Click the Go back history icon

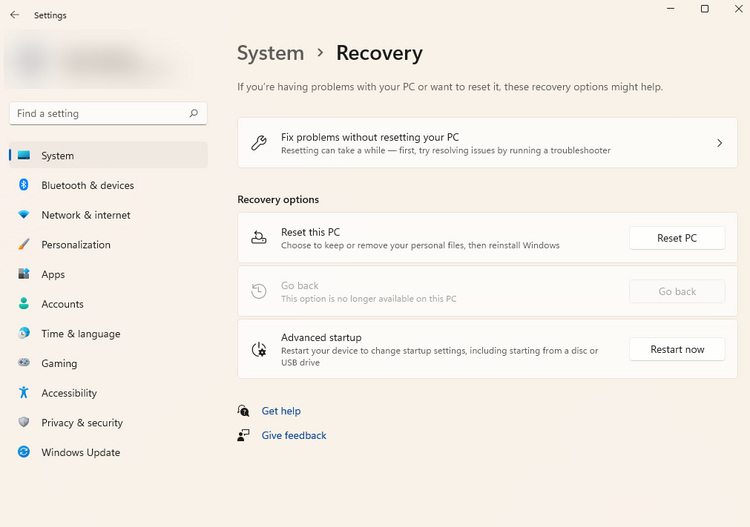click(x=259, y=291)
